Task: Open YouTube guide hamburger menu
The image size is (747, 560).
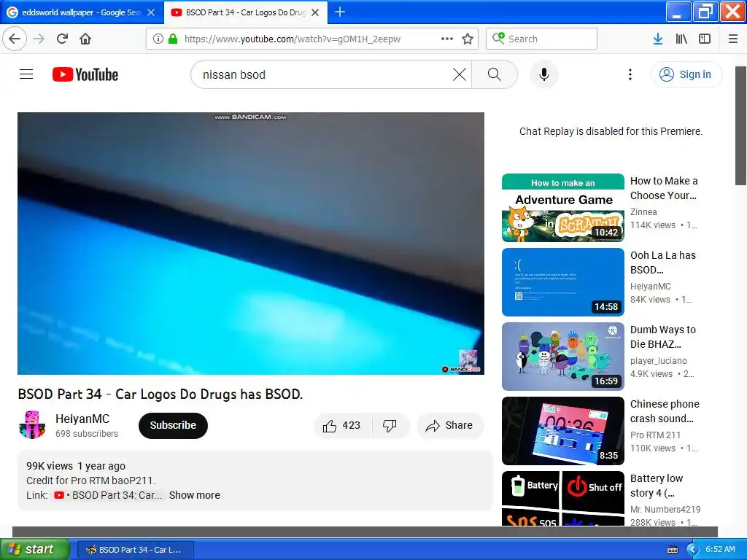Action: click(x=26, y=74)
